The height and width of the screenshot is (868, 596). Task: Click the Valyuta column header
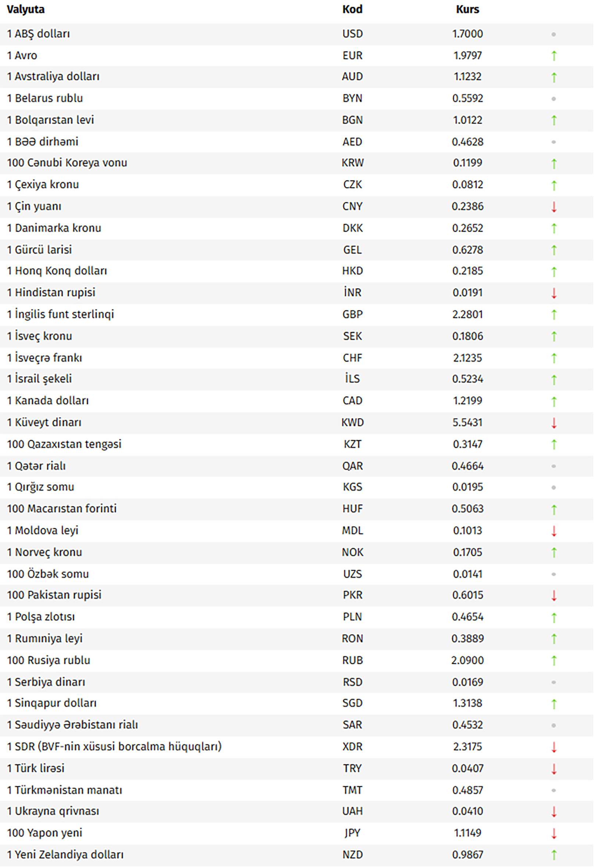click(25, 9)
